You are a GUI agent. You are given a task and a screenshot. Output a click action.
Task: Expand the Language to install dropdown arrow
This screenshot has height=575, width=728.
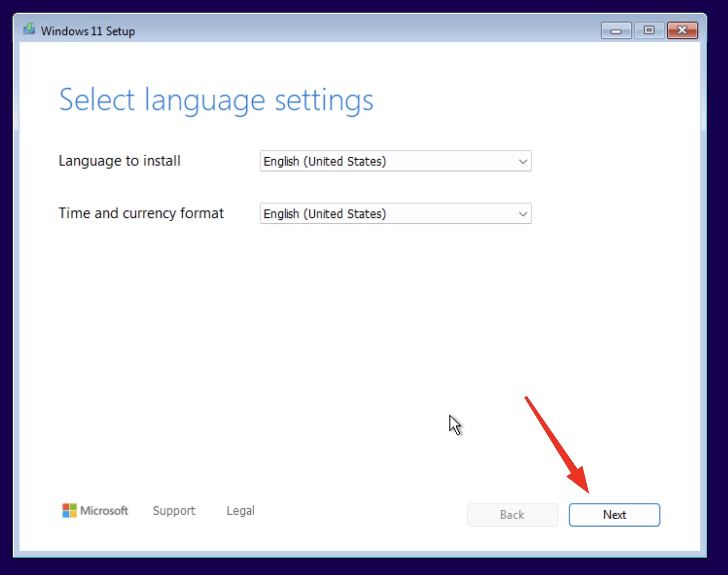[x=522, y=162]
